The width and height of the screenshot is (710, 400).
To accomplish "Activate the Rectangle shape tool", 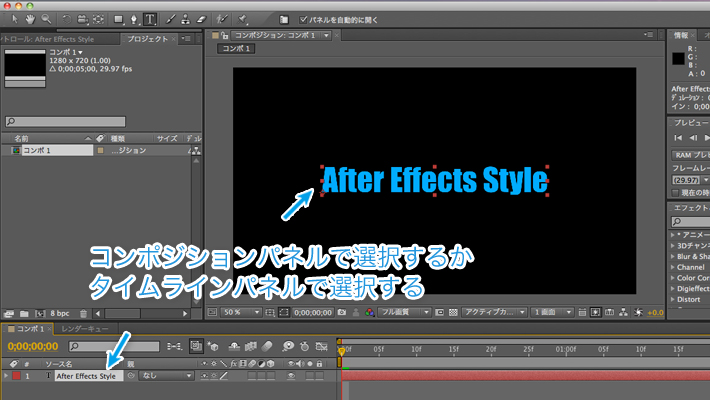I will [x=116, y=18].
